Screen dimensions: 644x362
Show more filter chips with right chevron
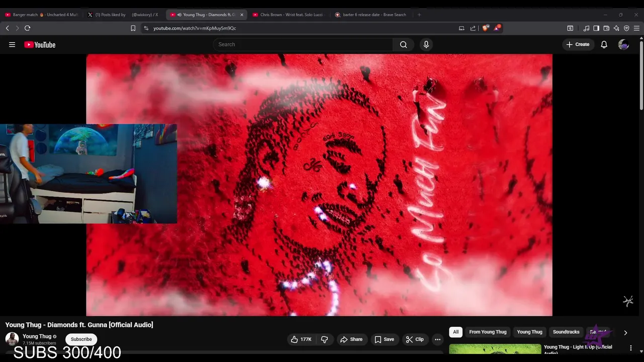click(625, 332)
